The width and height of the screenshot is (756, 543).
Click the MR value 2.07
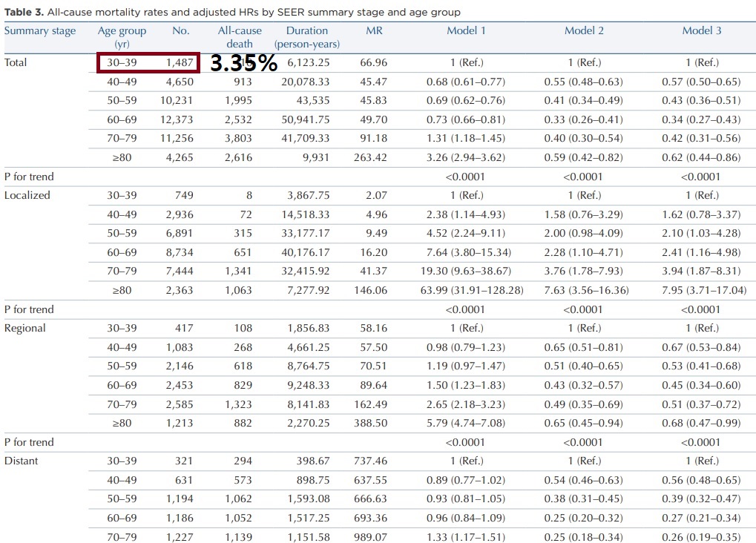(x=376, y=195)
